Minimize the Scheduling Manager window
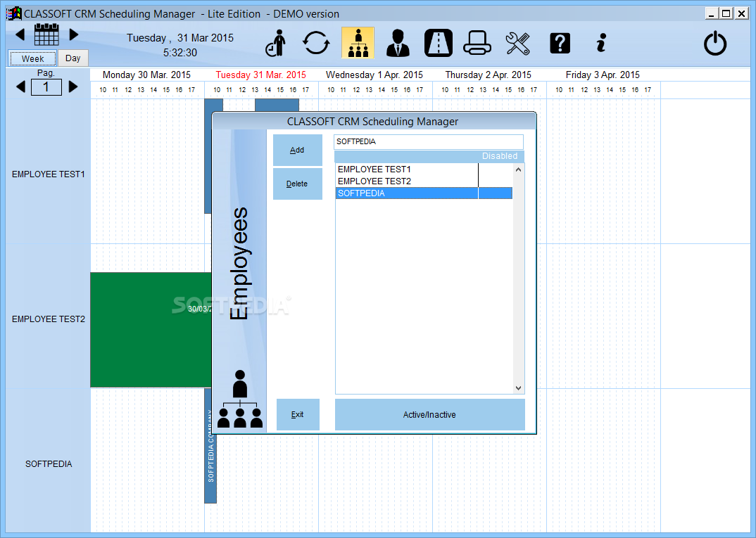The image size is (756, 538). (712, 13)
